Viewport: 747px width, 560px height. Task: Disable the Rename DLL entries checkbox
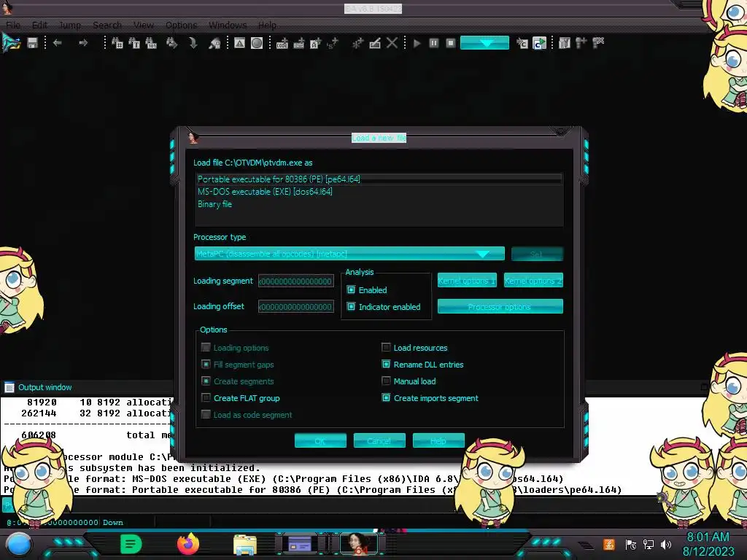point(386,365)
